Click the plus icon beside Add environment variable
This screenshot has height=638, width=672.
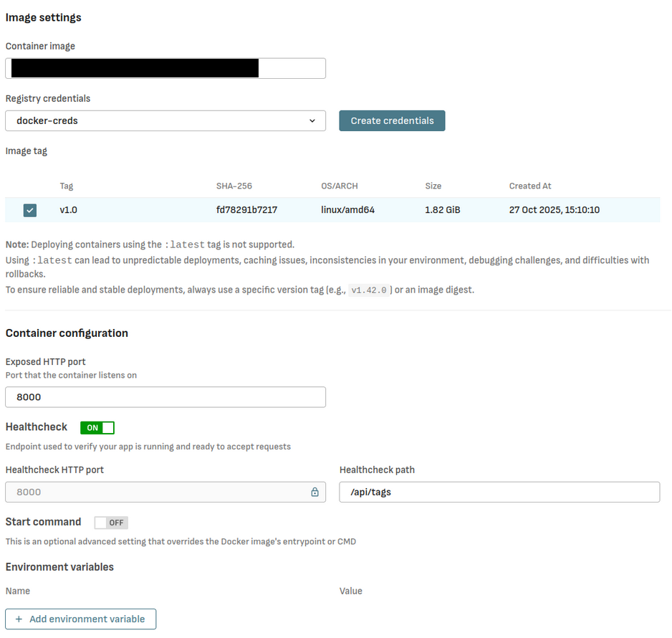click(x=19, y=619)
